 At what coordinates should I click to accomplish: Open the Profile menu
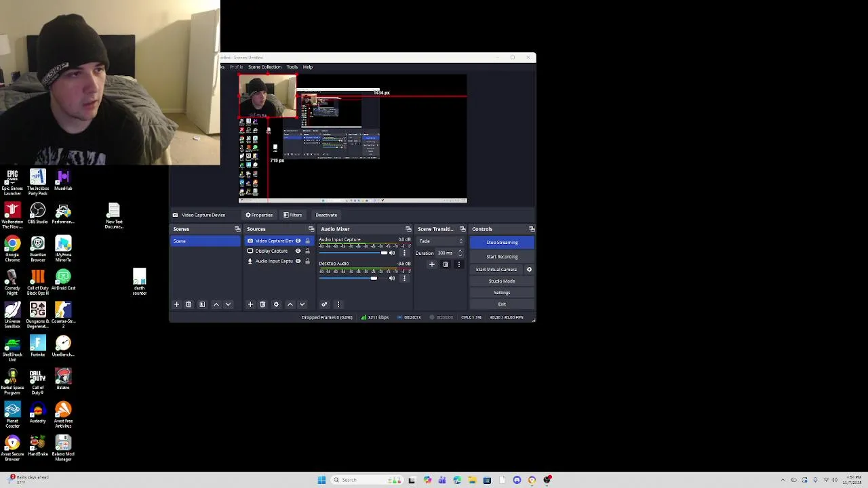click(x=236, y=67)
